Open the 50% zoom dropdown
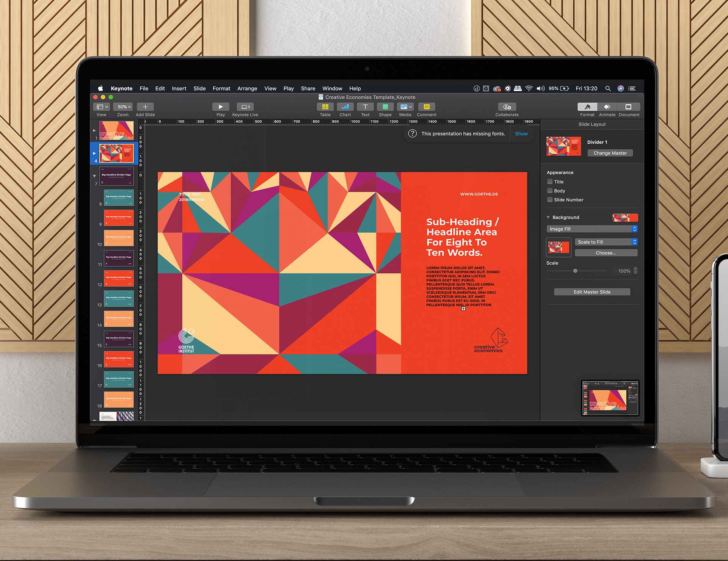The image size is (728, 561). click(124, 107)
